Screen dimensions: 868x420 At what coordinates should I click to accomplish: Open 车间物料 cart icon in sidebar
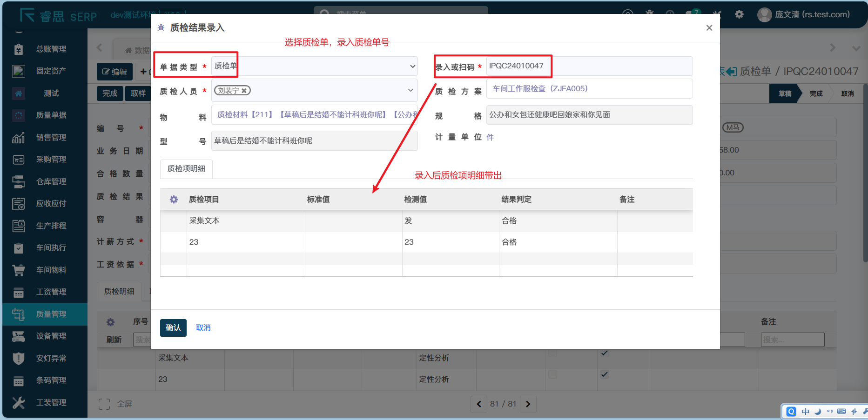[x=19, y=270]
